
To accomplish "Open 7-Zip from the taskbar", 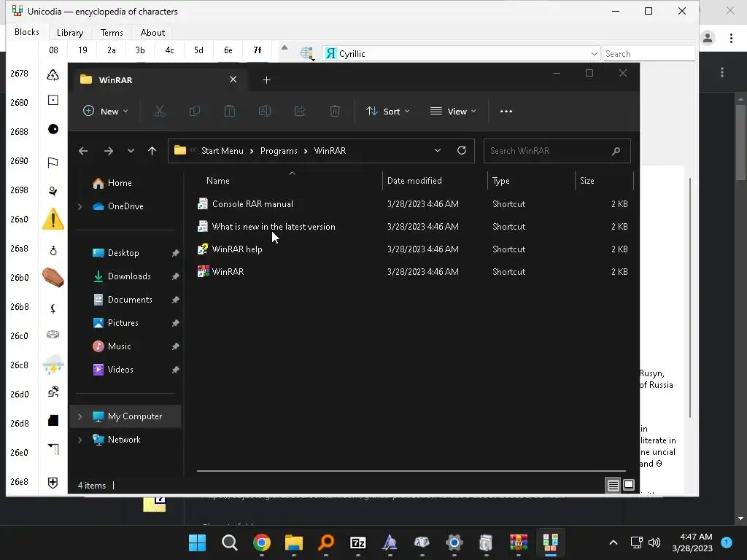I will coord(357,542).
